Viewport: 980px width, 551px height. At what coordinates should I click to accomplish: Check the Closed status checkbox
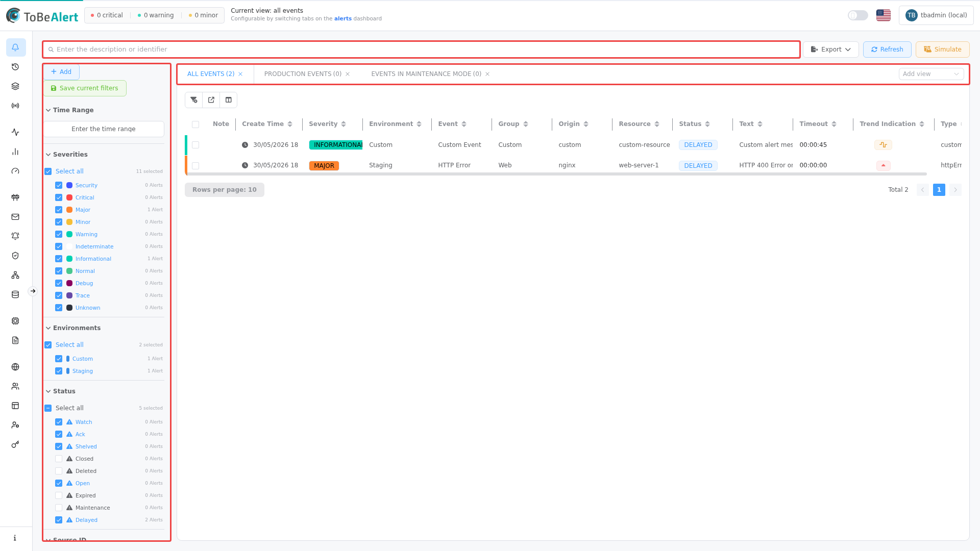coord(59,459)
